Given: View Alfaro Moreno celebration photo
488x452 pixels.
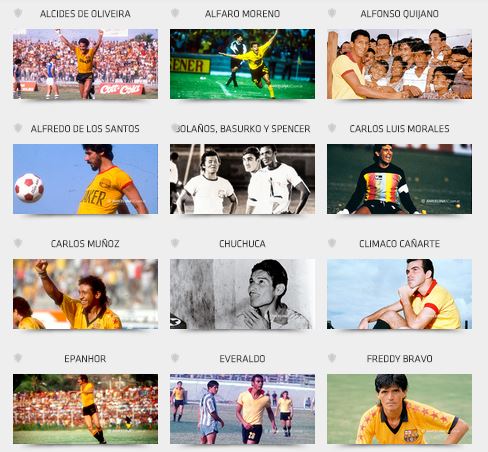Looking at the screenshot, I should coord(242,64).
